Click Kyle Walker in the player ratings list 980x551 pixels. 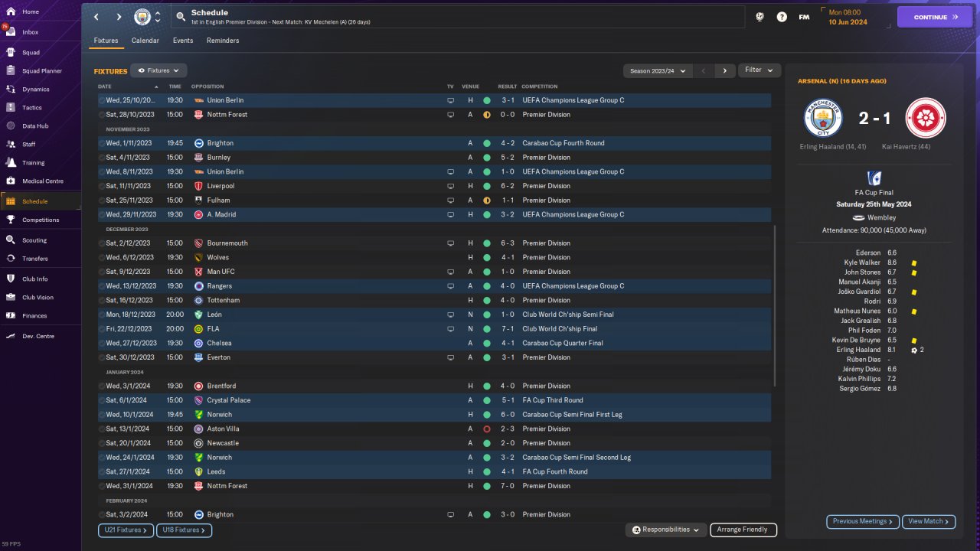click(862, 262)
